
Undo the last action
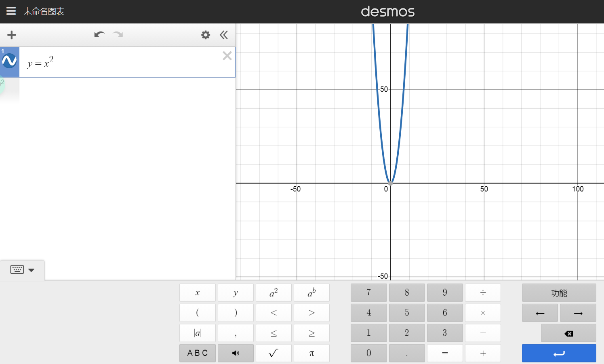pos(99,35)
